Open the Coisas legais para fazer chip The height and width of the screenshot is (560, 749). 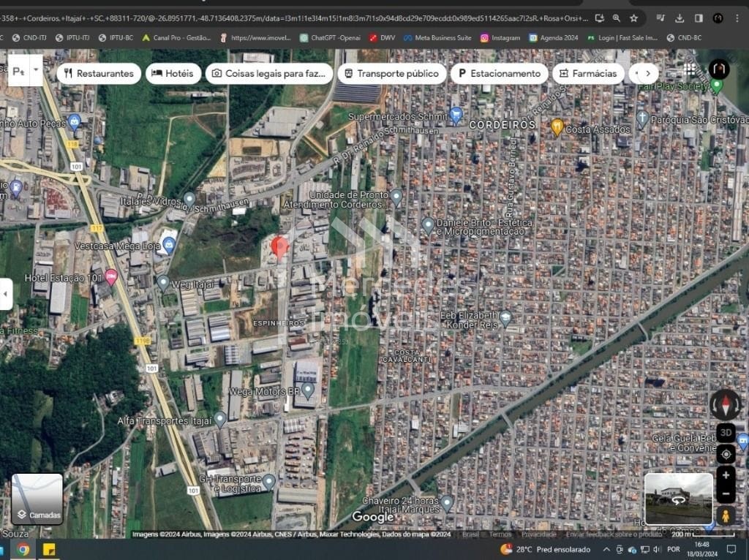coord(269,74)
